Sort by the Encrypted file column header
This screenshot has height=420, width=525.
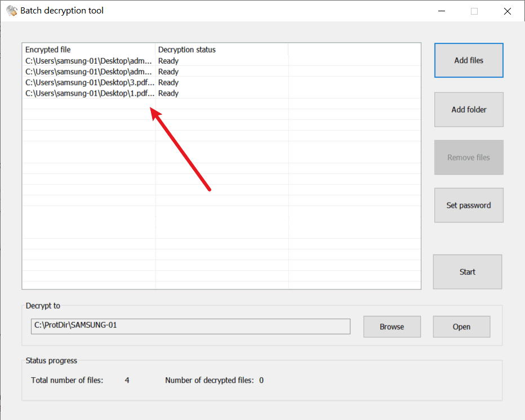click(88, 50)
